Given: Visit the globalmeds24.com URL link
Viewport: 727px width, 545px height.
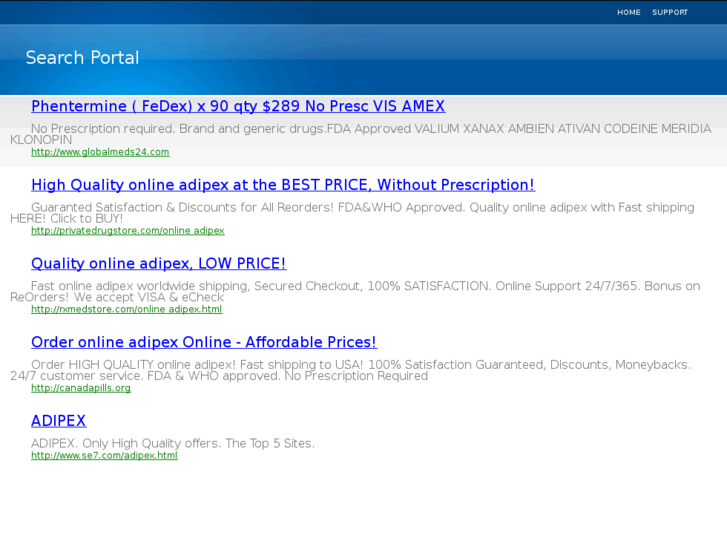Looking at the screenshot, I should (x=100, y=152).
